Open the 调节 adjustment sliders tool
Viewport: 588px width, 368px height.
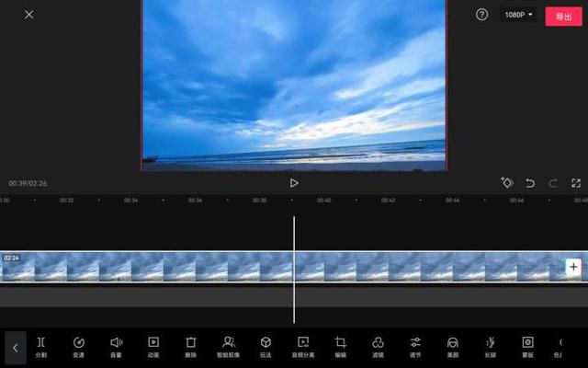pyautogui.click(x=415, y=348)
